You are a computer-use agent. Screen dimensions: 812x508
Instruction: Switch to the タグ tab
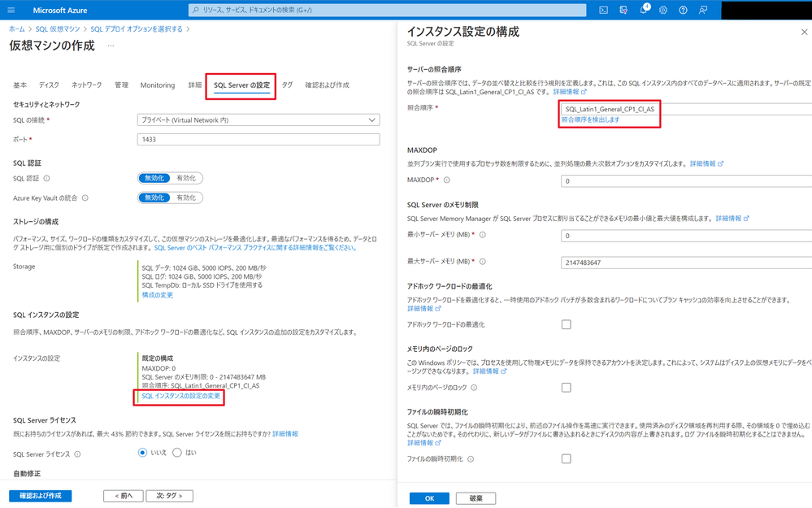pos(287,85)
